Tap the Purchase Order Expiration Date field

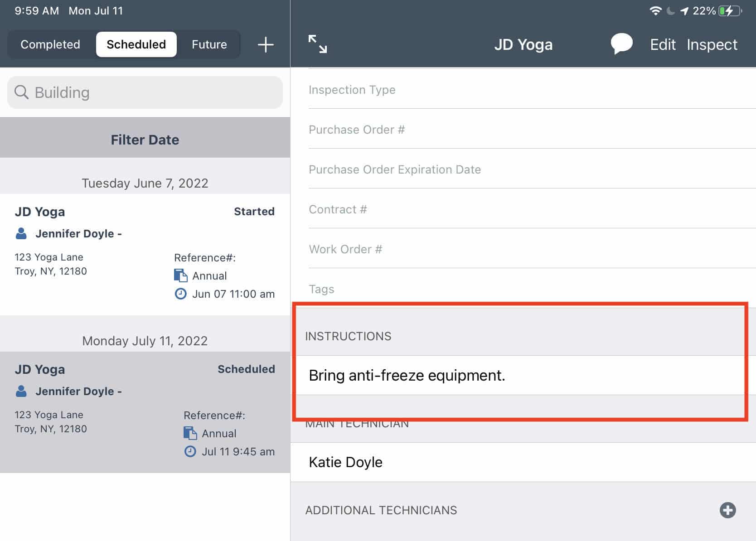click(530, 169)
